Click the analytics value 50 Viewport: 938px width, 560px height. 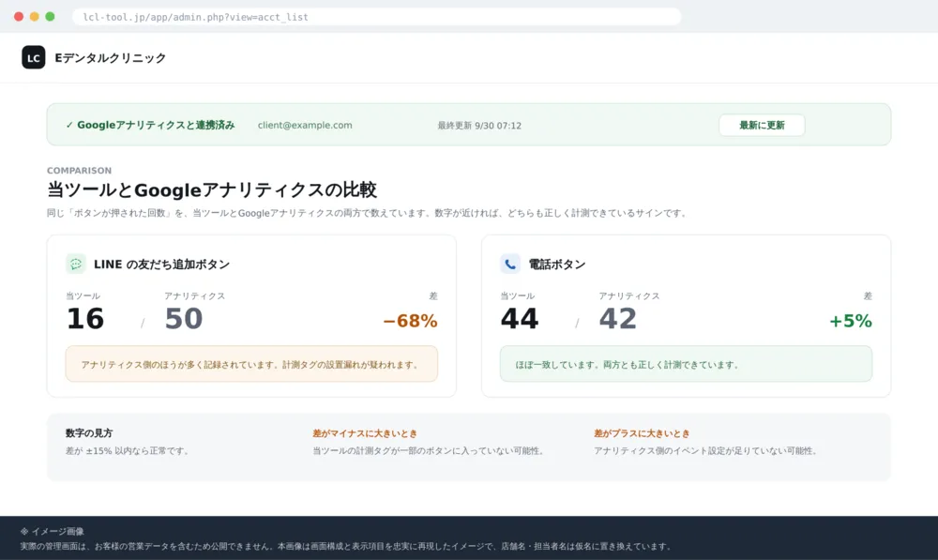184,318
